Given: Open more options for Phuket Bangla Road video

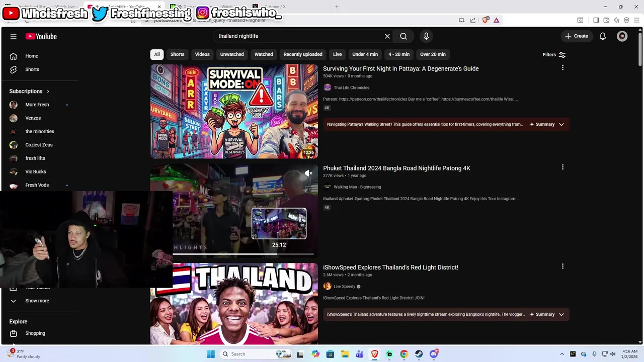Looking at the screenshot, I should [562, 167].
